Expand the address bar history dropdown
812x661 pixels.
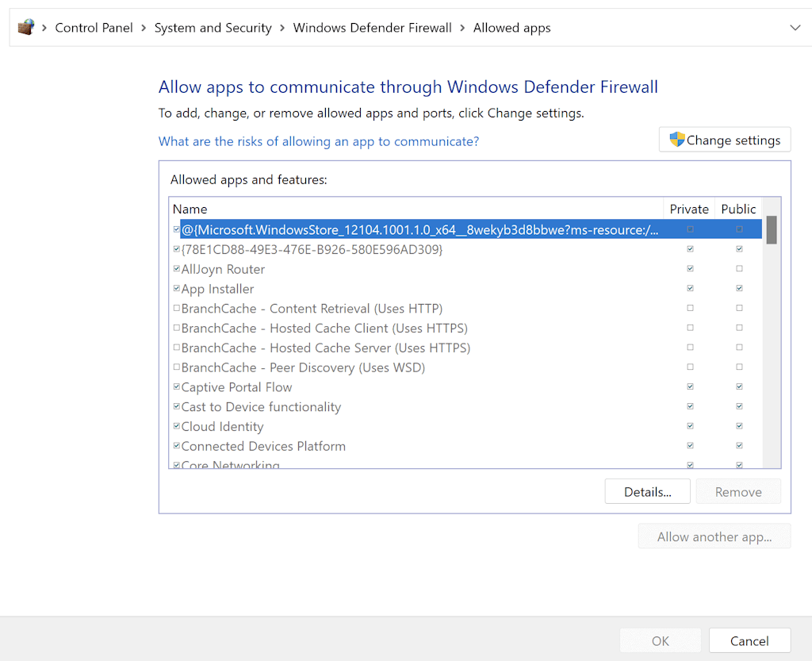[795, 28]
